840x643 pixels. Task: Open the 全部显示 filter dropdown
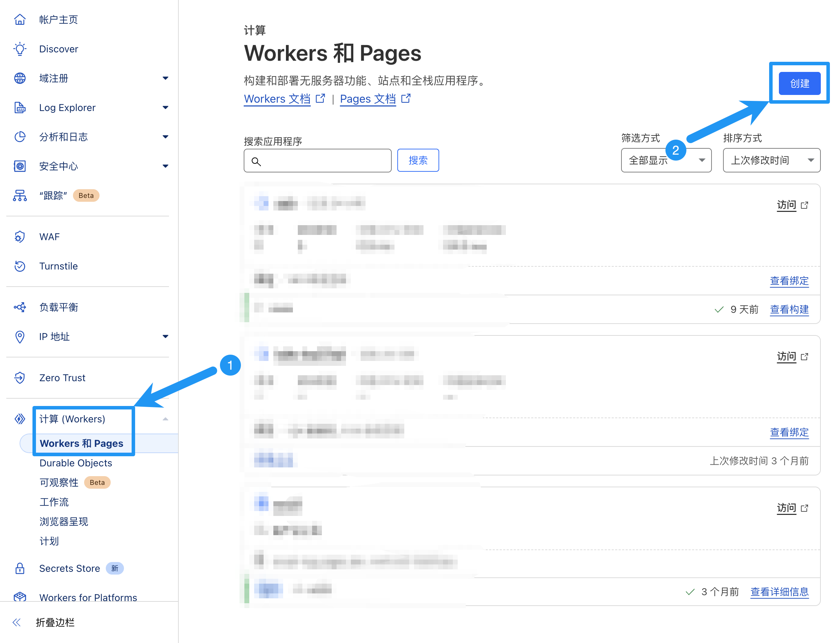(666, 160)
